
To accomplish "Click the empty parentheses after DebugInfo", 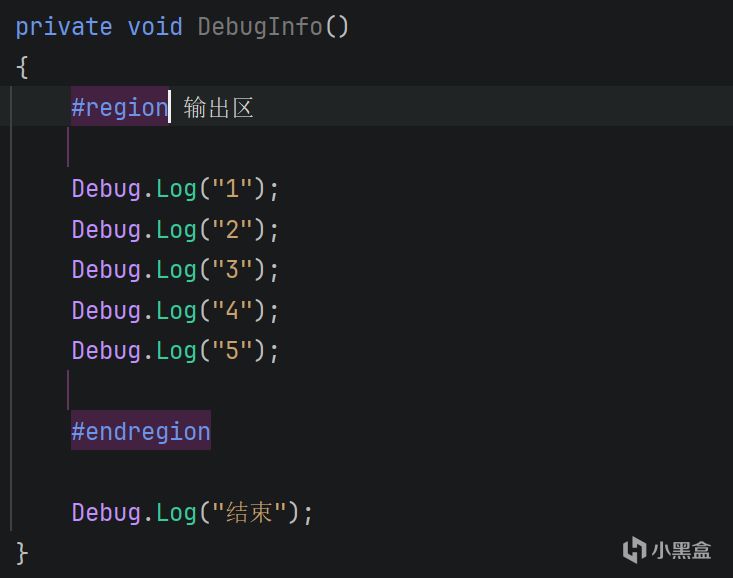I will (x=337, y=26).
